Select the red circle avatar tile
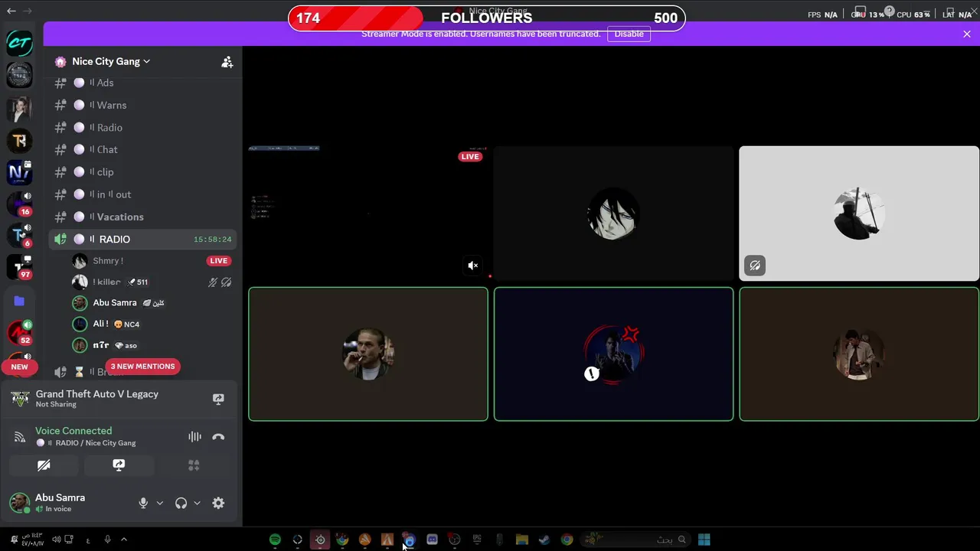 click(613, 354)
